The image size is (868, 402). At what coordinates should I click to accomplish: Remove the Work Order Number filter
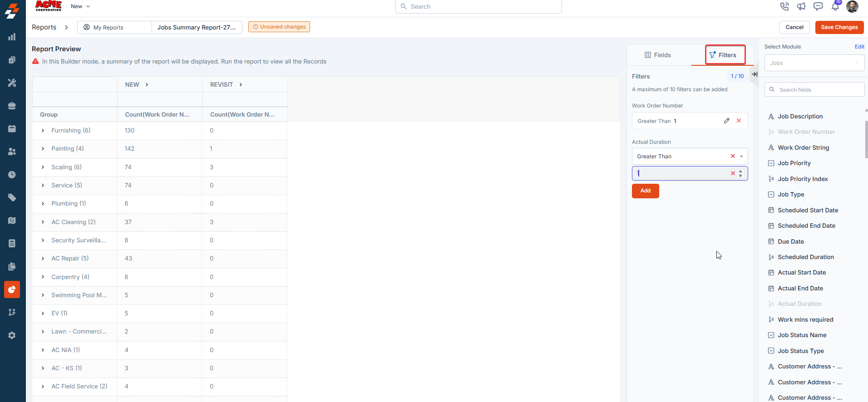coord(739,121)
